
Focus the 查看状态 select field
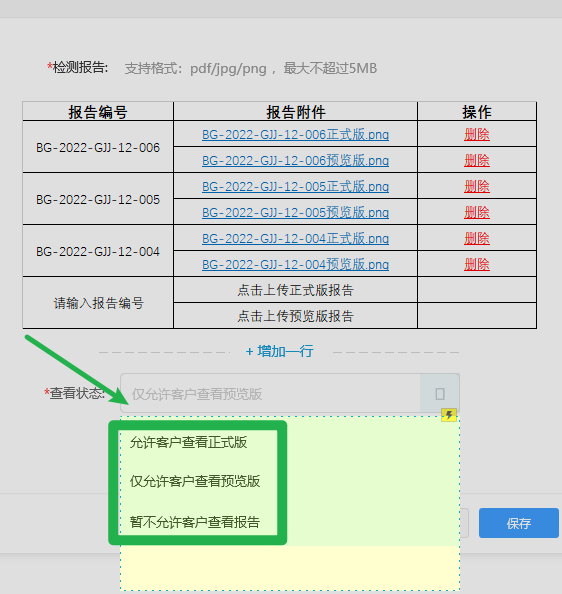(x=290, y=394)
